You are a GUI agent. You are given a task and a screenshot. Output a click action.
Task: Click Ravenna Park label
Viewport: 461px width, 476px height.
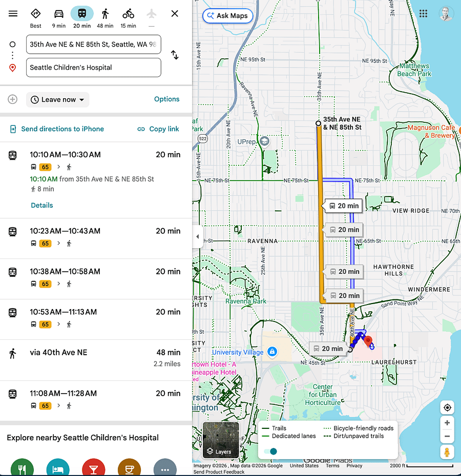245,301
